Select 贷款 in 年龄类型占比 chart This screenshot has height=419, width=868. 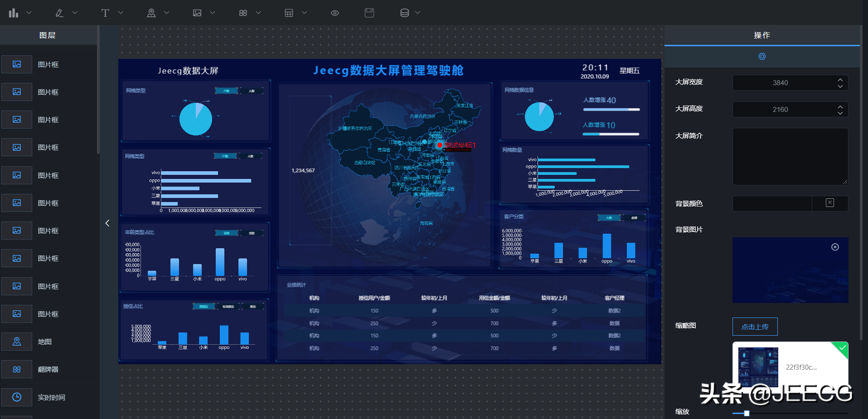pos(252,233)
